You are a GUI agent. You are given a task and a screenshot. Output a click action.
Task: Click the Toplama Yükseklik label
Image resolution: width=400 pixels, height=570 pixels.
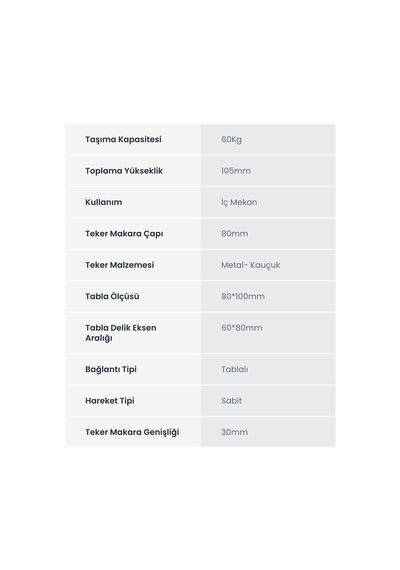(124, 171)
